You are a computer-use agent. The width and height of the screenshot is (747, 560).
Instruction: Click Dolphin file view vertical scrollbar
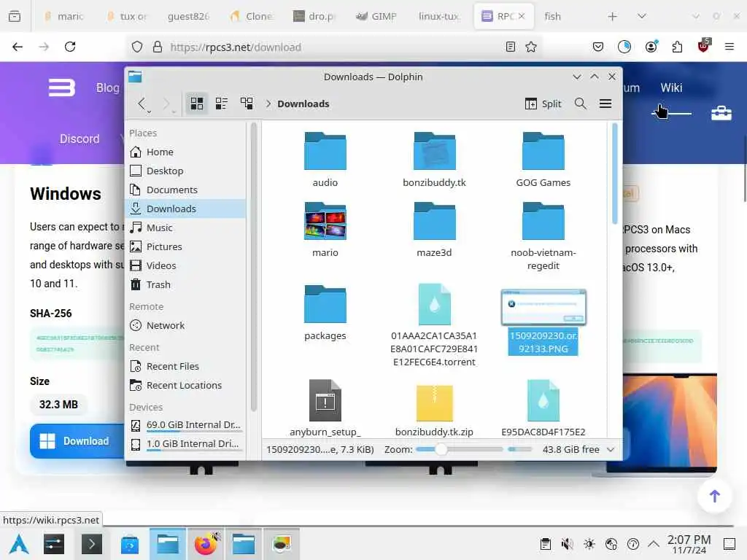tap(614, 174)
